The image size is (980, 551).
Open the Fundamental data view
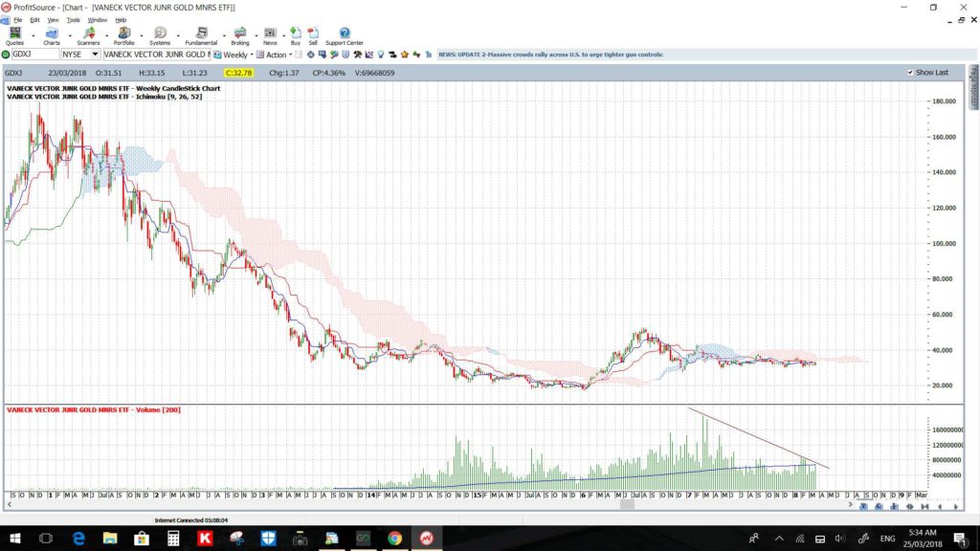coord(201,36)
